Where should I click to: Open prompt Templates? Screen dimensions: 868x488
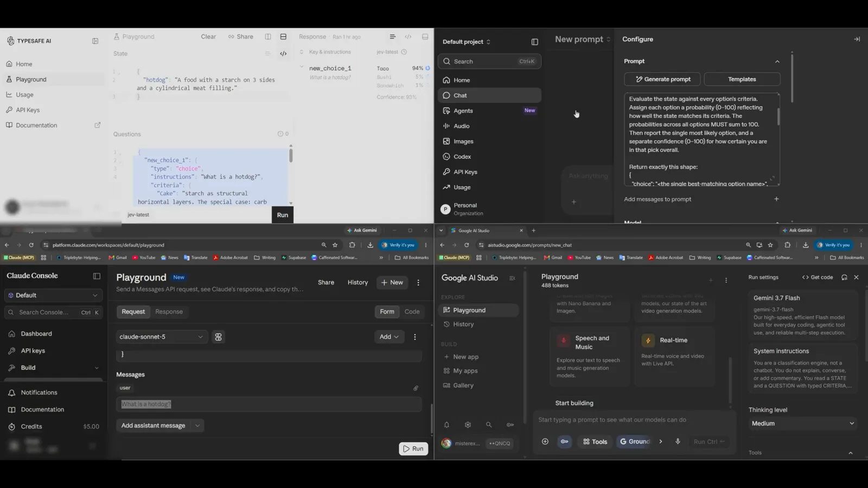click(x=742, y=79)
